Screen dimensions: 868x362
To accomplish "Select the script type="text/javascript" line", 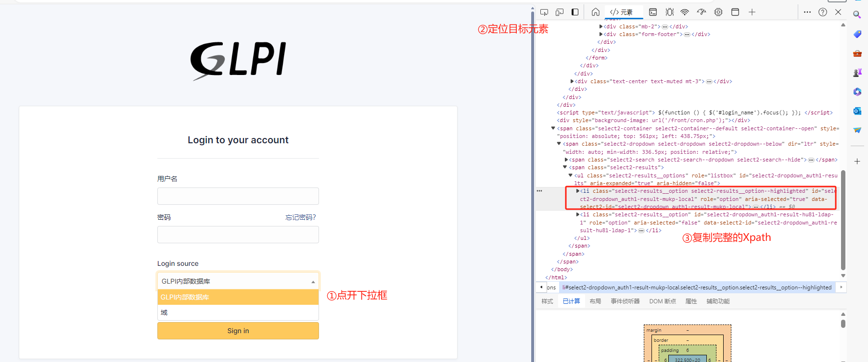I will 695,112.
